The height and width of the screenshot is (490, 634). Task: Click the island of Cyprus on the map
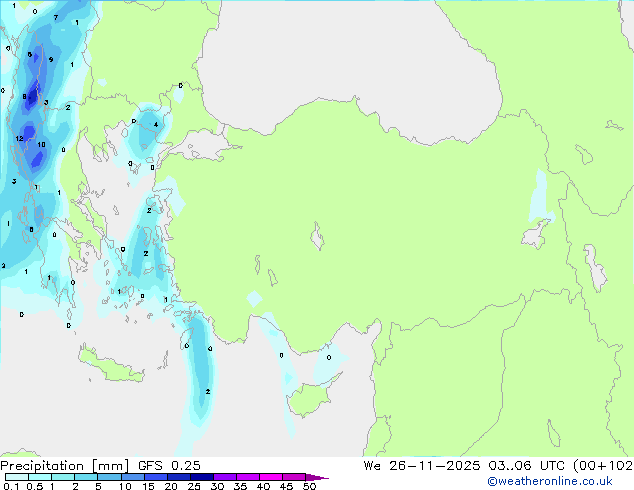[x=311, y=397]
